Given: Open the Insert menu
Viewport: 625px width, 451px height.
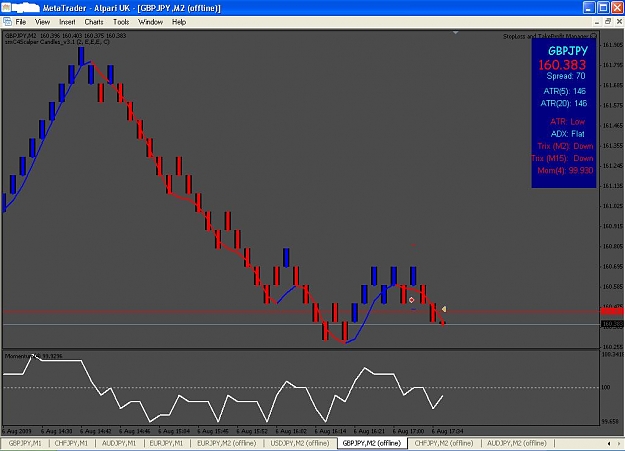Looking at the screenshot, I should pos(67,22).
